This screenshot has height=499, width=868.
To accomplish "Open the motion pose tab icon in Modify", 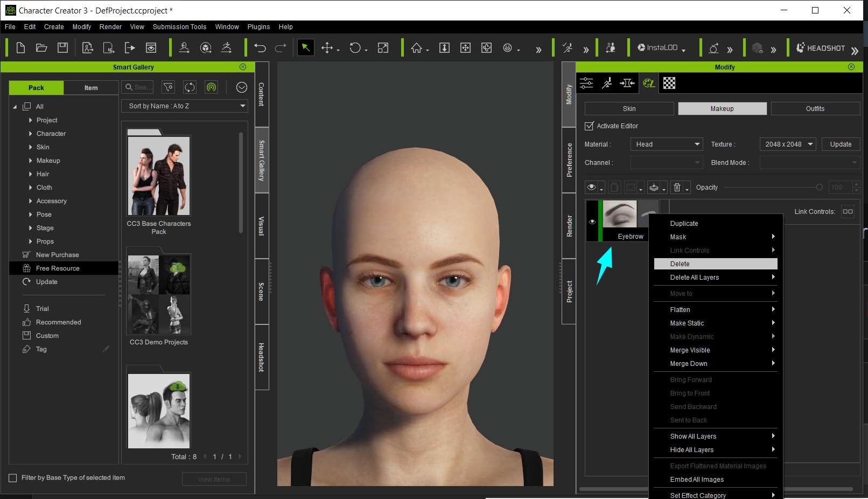I will click(607, 83).
